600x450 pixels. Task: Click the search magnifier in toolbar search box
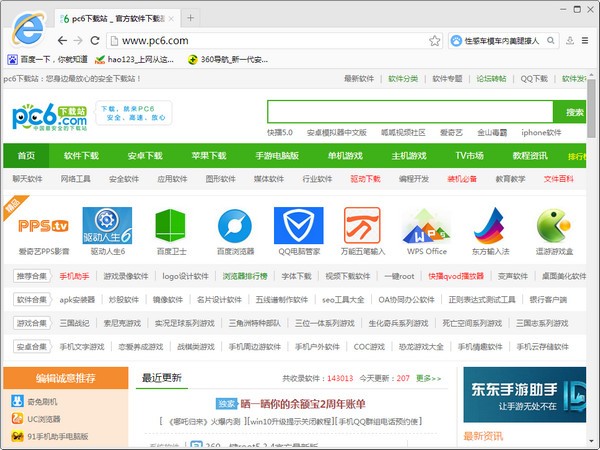550,40
